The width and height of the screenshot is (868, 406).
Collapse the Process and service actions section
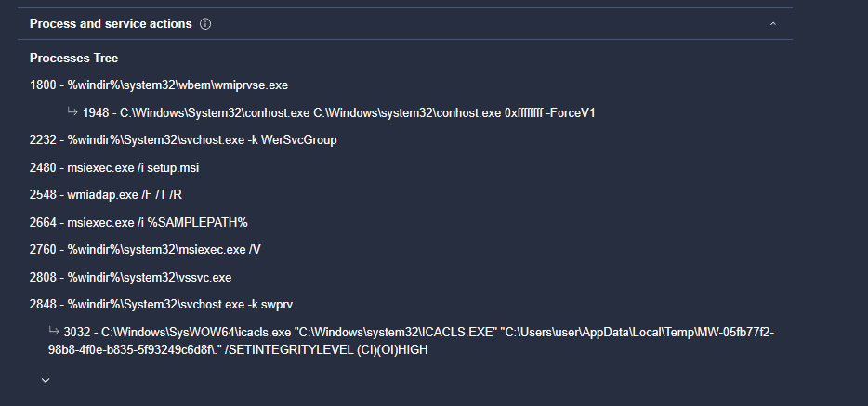point(772,24)
